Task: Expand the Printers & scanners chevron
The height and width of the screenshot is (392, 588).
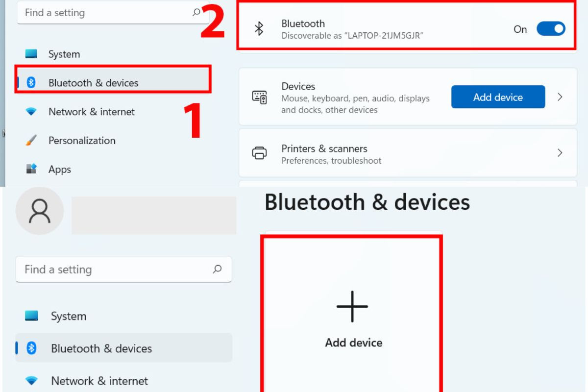Action: point(560,153)
